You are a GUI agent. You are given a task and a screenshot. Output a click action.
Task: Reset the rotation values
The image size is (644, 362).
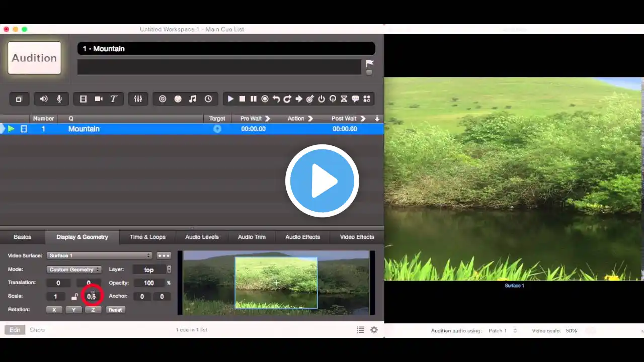coord(115,310)
